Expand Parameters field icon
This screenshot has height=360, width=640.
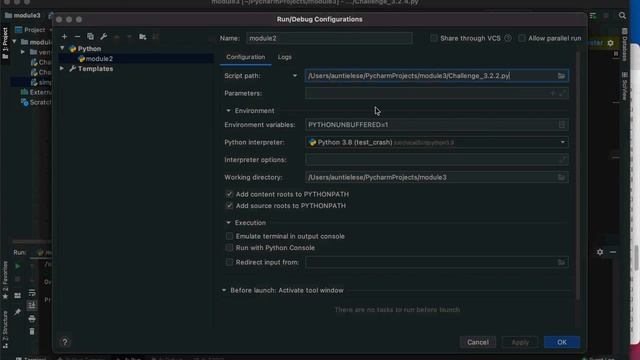[x=562, y=93]
